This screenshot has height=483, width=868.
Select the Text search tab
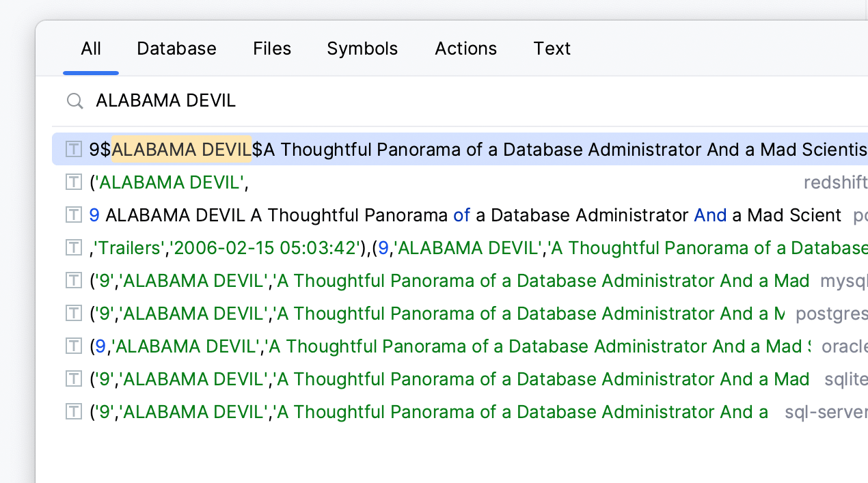[552, 49]
